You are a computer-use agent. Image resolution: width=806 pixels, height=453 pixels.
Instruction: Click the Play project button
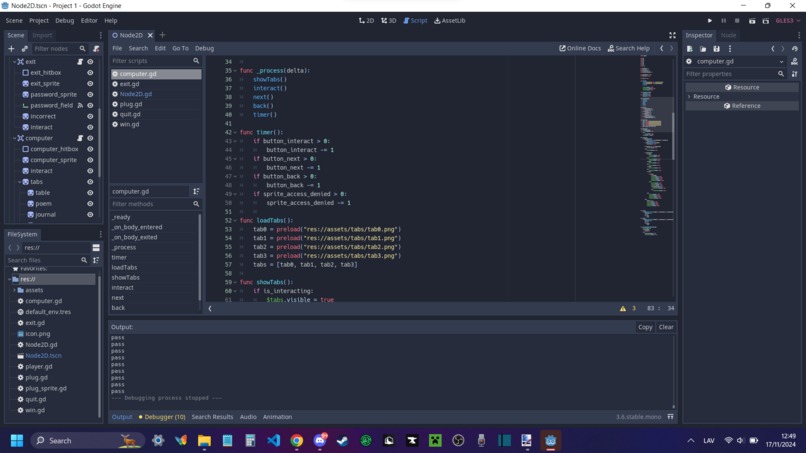(x=710, y=21)
